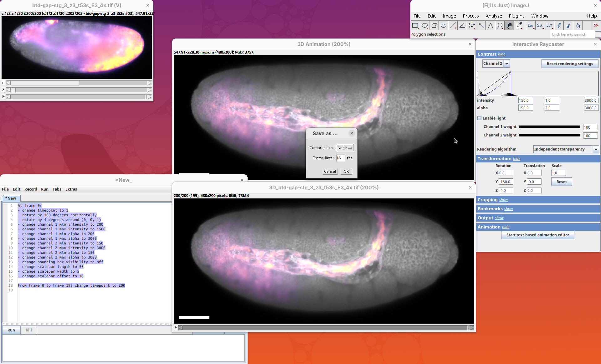Open the LUT menu tool
Screen dimensions: 601x364
click(549, 26)
